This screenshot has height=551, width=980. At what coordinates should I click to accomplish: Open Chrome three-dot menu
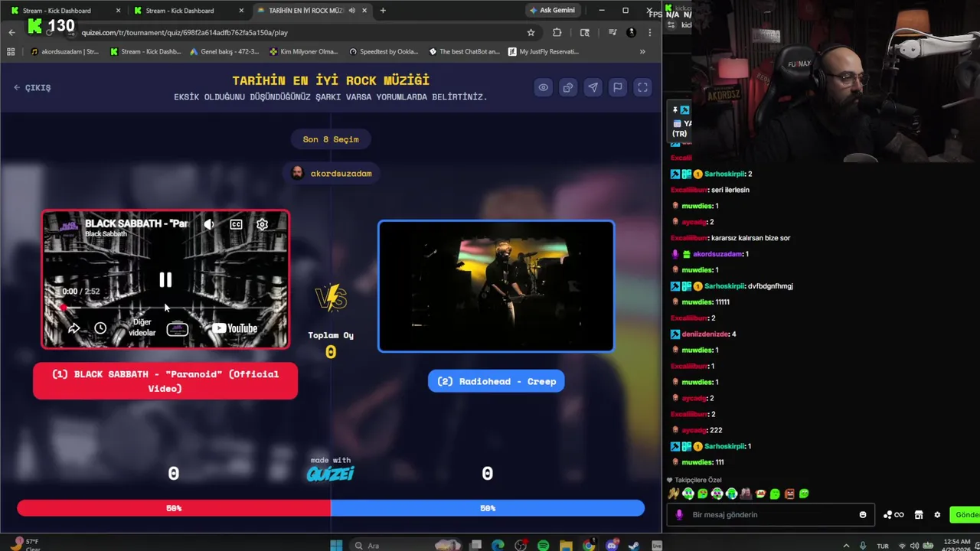click(x=649, y=32)
